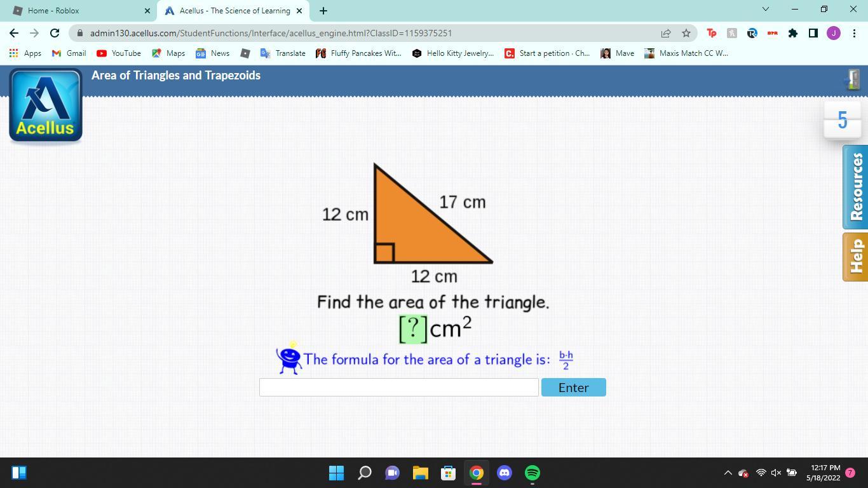Click the Tp extension icon
The image size is (868, 488).
pos(711,33)
